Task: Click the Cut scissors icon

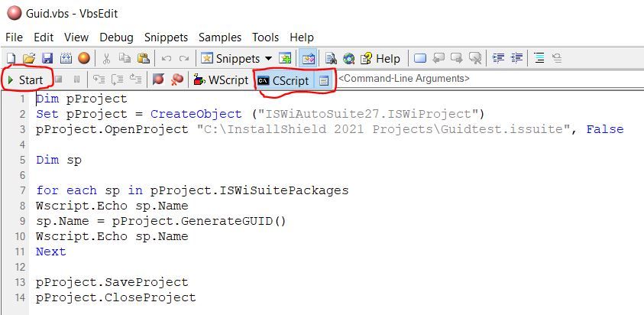Action: pyautogui.click(x=107, y=59)
